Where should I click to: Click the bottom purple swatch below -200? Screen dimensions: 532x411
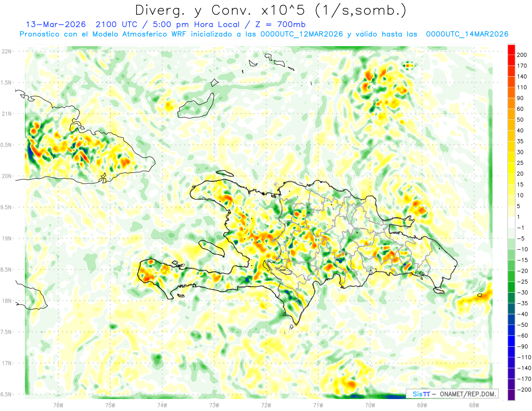coord(511,395)
